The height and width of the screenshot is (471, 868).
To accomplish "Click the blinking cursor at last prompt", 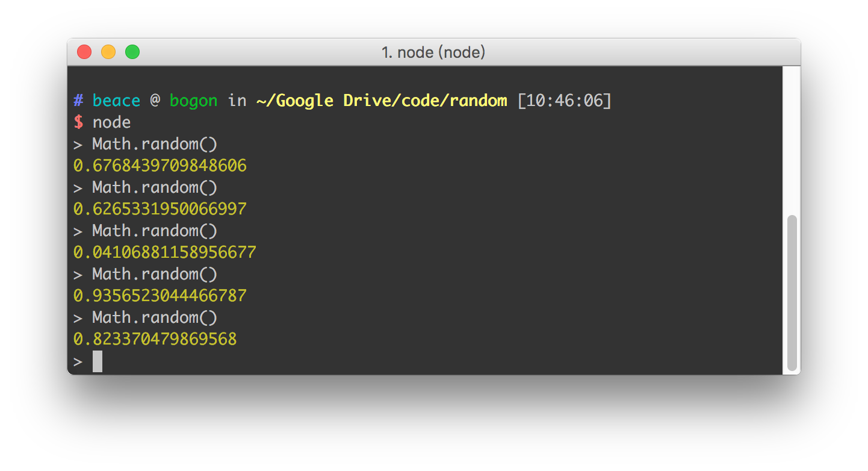I will pos(98,361).
